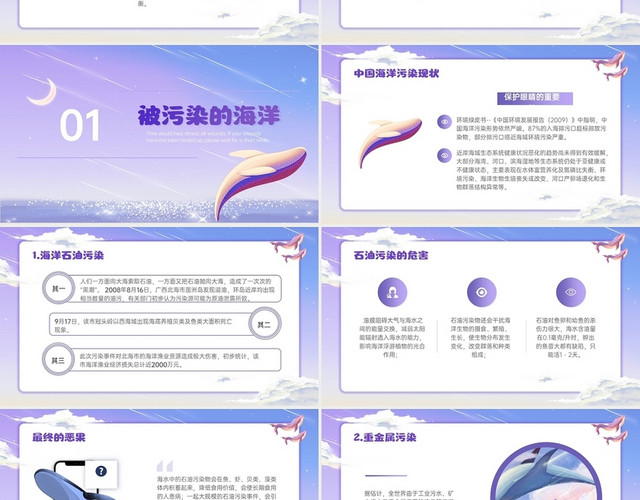The width and height of the screenshot is (640, 500).
Task: Select the 其二 circle badge
Action: (x=264, y=324)
